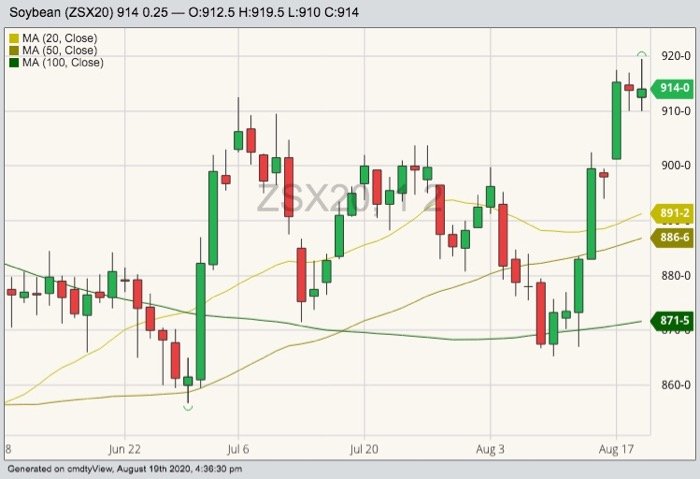700x479 pixels.
Task: Click the low marker arc below the late-June candle
Action: click(188, 407)
